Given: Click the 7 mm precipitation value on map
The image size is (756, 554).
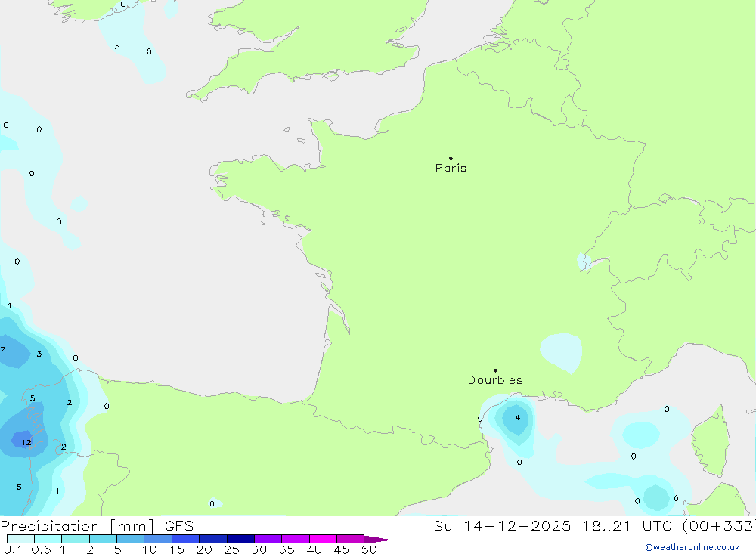Looking at the screenshot, I should tap(3, 350).
